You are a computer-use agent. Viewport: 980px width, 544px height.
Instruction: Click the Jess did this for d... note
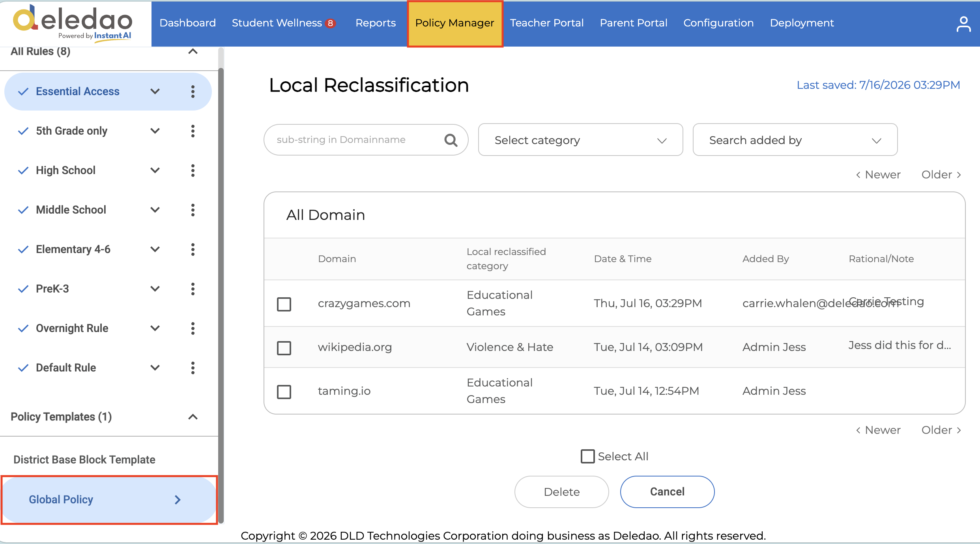(x=900, y=345)
